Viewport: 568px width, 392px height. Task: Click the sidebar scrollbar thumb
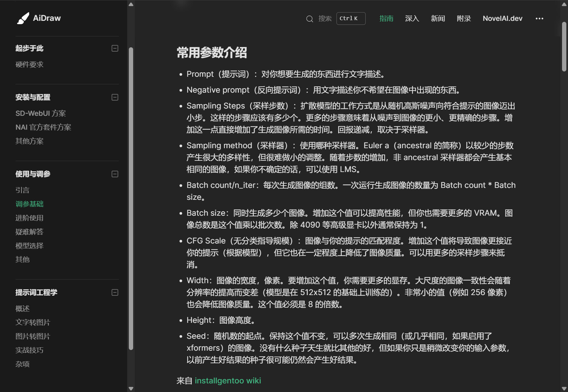[x=131, y=198]
